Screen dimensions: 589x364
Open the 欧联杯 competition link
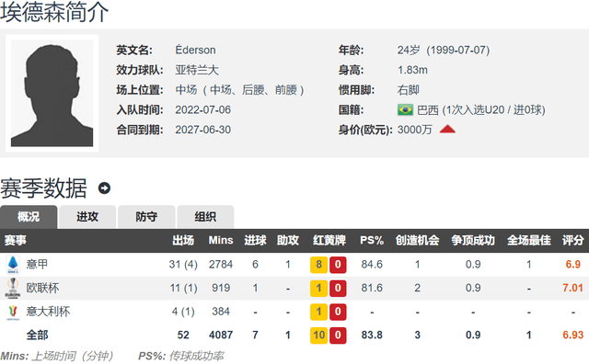click(42, 288)
